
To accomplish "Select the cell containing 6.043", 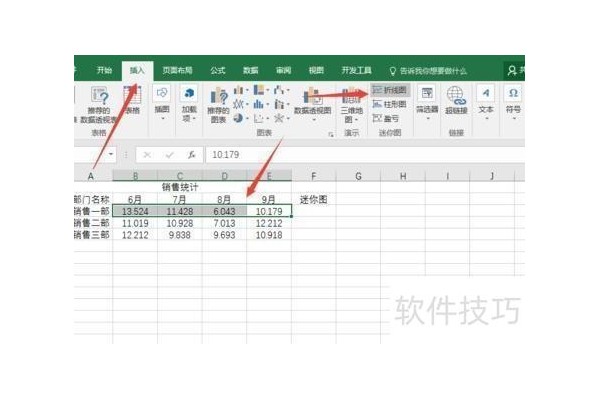I will click(x=224, y=211).
